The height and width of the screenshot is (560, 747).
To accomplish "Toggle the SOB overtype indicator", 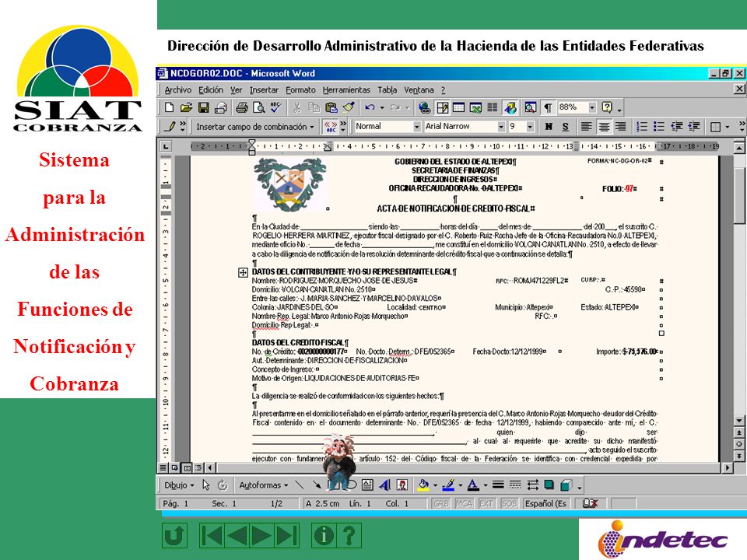I will tap(509, 503).
